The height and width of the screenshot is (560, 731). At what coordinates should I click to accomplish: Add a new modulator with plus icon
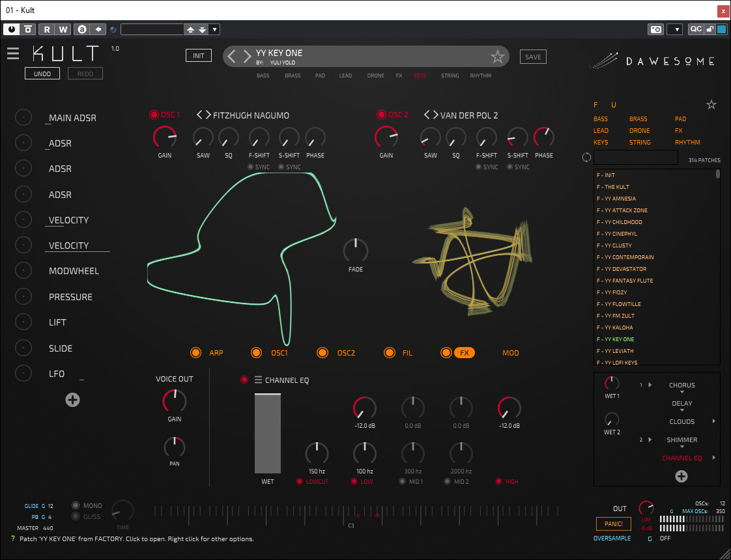point(73,400)
